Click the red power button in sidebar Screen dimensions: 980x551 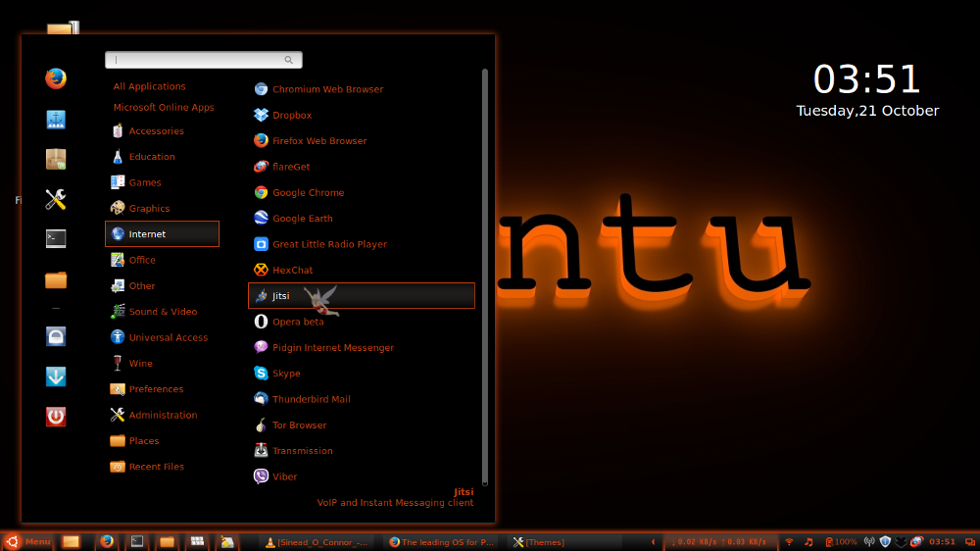pyautogui.click(x=56, y=417)
